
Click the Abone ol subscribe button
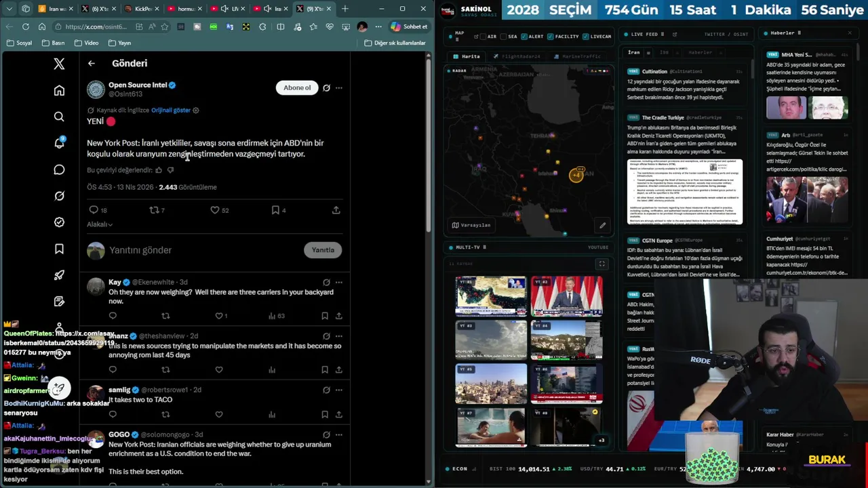point(297,87)
